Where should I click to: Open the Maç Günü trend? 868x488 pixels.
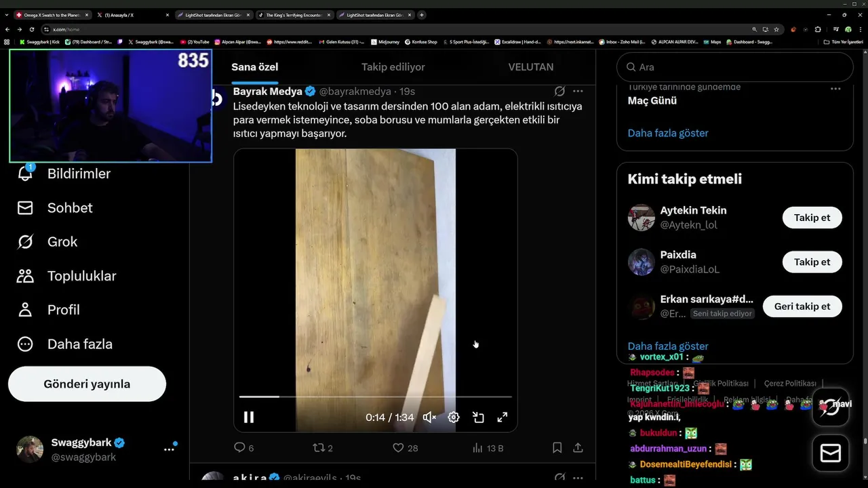(652, 100)
